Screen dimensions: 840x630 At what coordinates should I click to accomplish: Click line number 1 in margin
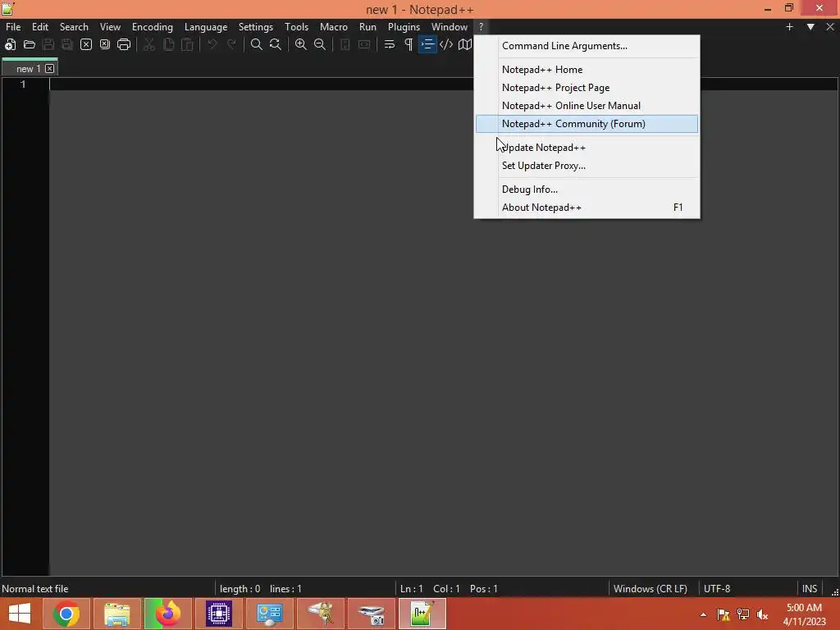pos(23,84)
